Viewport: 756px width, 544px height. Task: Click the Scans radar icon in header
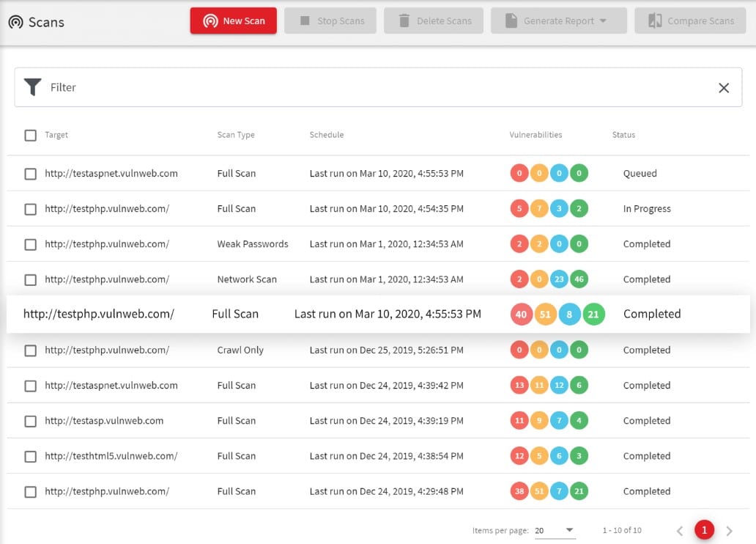[16, 22]
